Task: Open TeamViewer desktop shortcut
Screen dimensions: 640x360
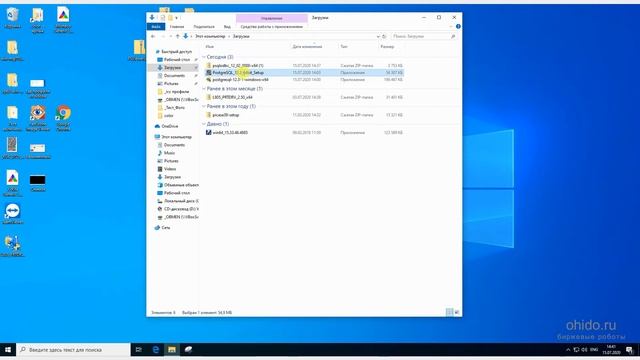Action: click(13, 214)
